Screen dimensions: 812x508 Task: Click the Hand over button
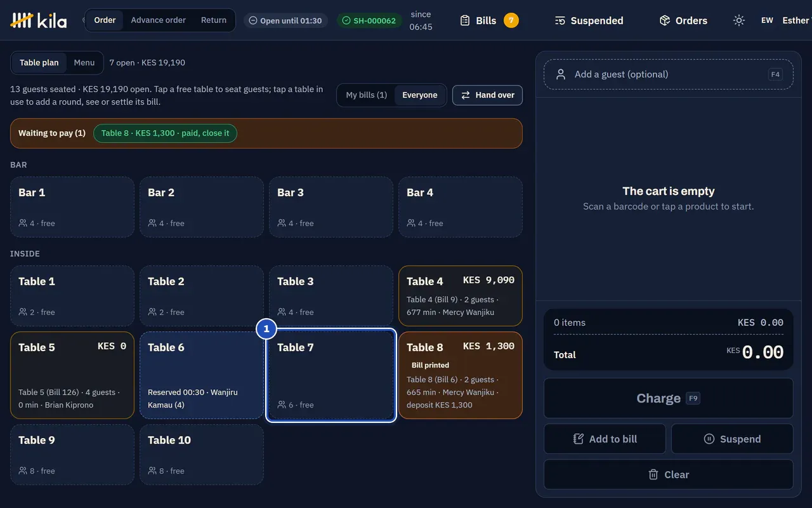pyautogui.click(x=487, y=95)
